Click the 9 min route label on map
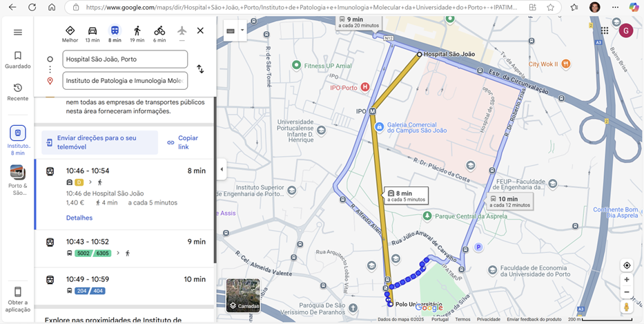Viewport: 644px width, 324px height. tap(359, 22)
